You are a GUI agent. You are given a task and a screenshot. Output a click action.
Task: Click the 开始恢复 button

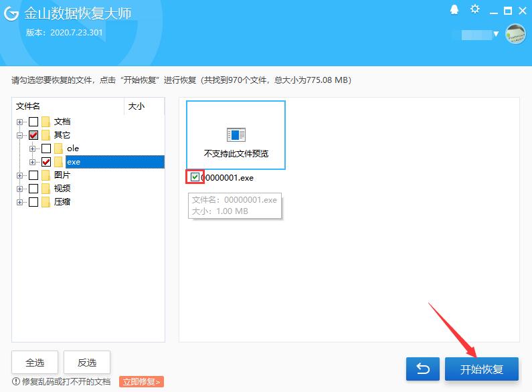tap(481, 369)
